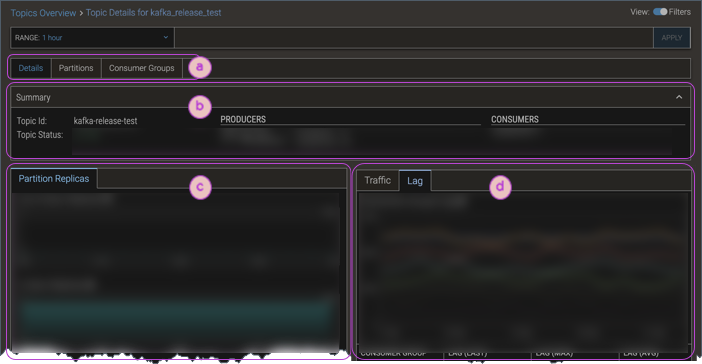Click the Summary panel header
This screenshot has width=702, height=364.
tap(351, 97)
